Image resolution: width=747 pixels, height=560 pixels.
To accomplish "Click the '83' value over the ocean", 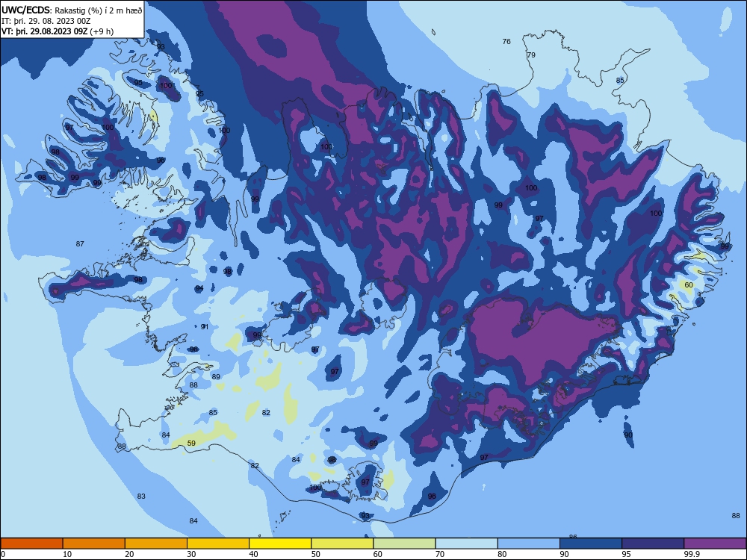I will 141,497.
